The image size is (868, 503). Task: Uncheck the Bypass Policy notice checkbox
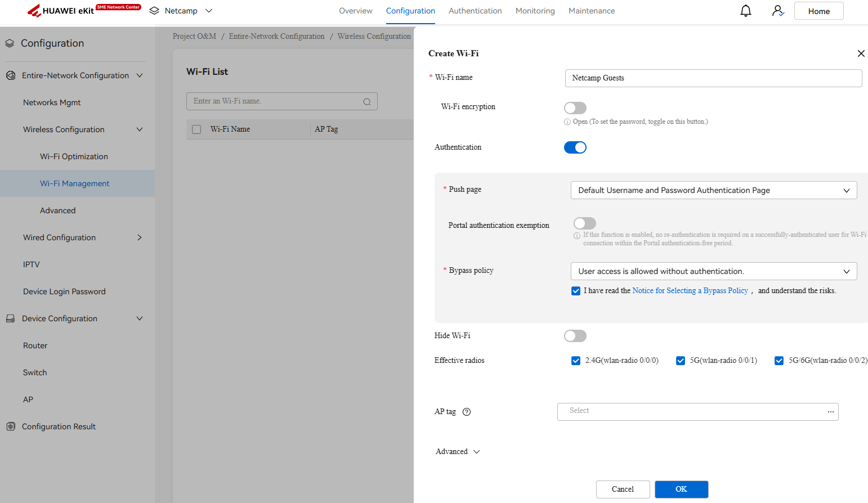click(x=576, y=291)
